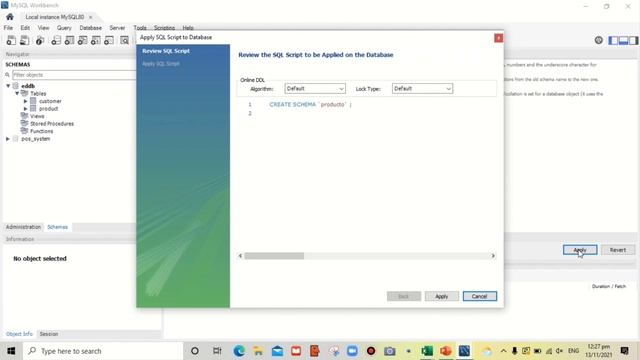Open MySQL Workbench taskbar icon

click(x=464, y=351)
